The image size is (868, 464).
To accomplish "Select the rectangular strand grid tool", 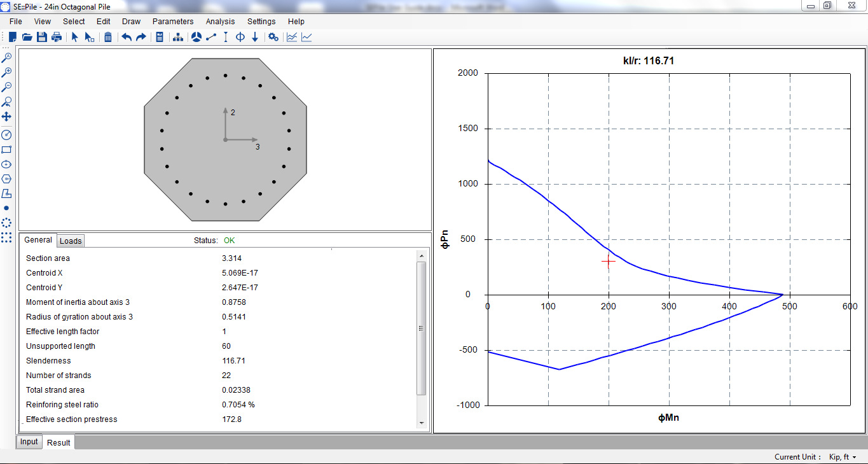I will pyautogui.click(x=6, y=237).
